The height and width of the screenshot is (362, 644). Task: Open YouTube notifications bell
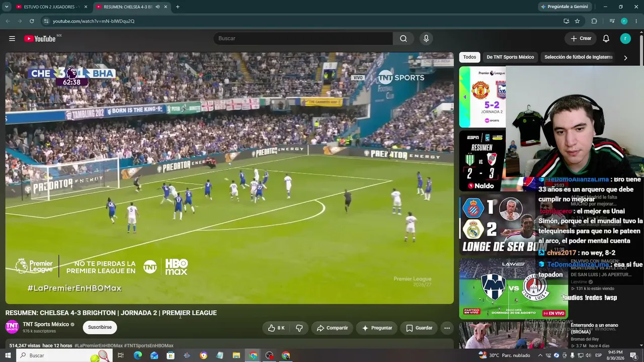click(x=606, y=39)
